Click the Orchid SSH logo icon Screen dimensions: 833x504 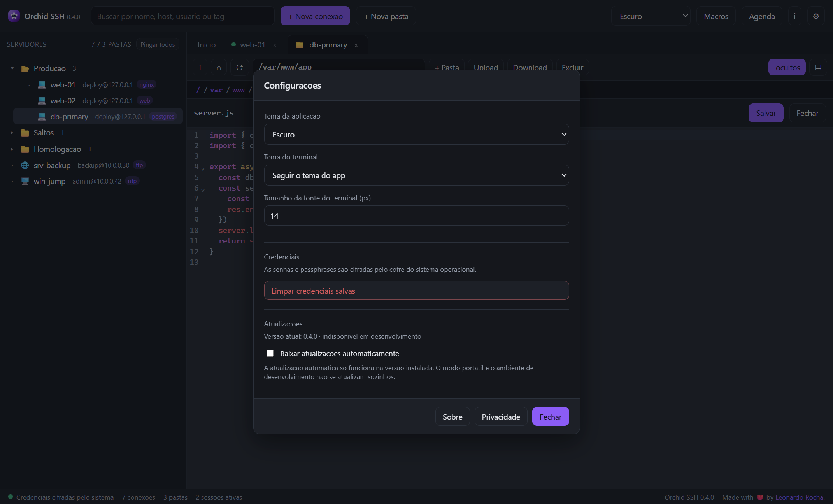click(x=14, y=16)
